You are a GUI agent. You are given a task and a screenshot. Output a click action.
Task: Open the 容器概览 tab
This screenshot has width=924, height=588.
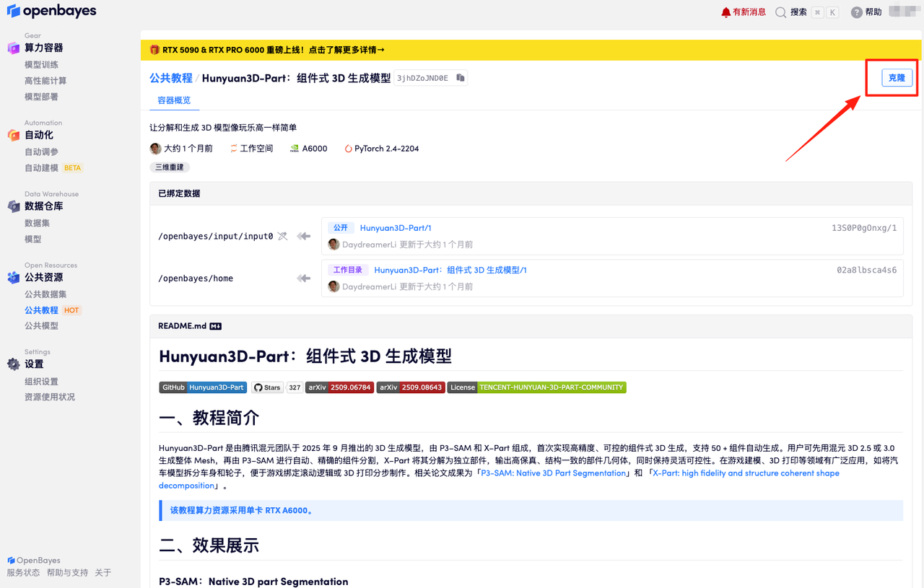(174, 100)
